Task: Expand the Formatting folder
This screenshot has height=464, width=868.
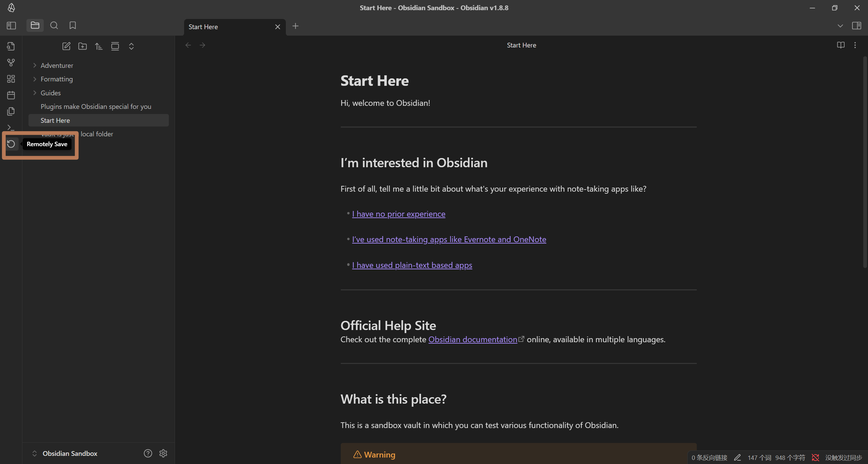Action: pos(99,79)
